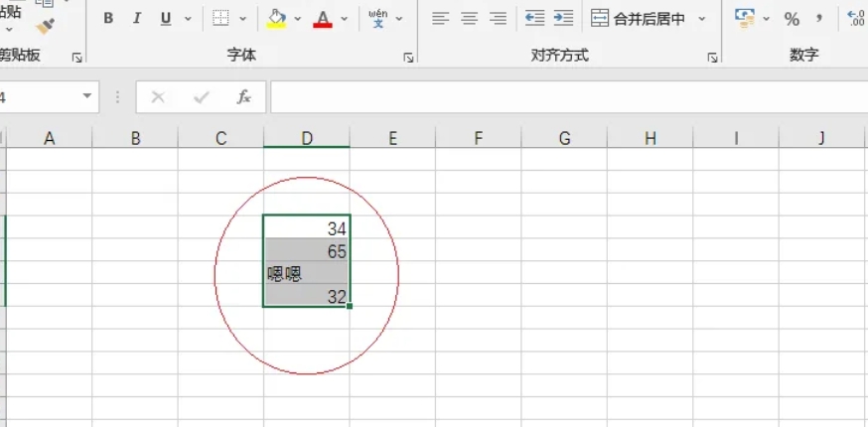Apply underline formatting
Viewport: 868px width, 427px height.
point(166,19)
